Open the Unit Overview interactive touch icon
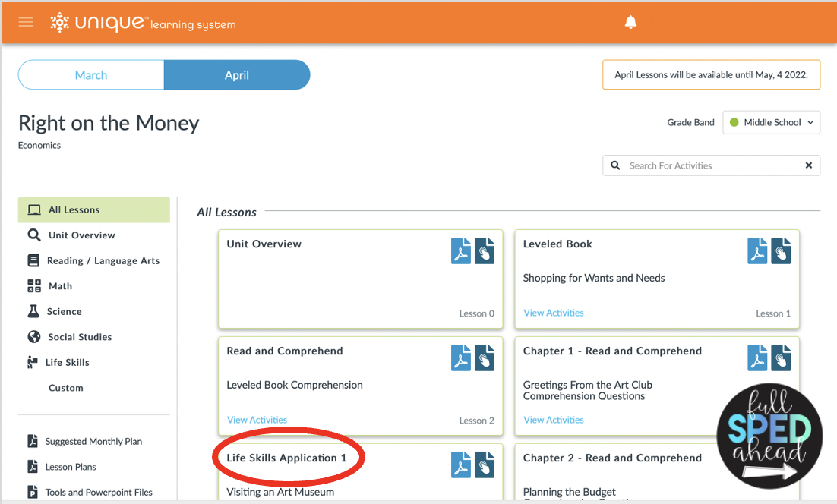 [485, 250]
